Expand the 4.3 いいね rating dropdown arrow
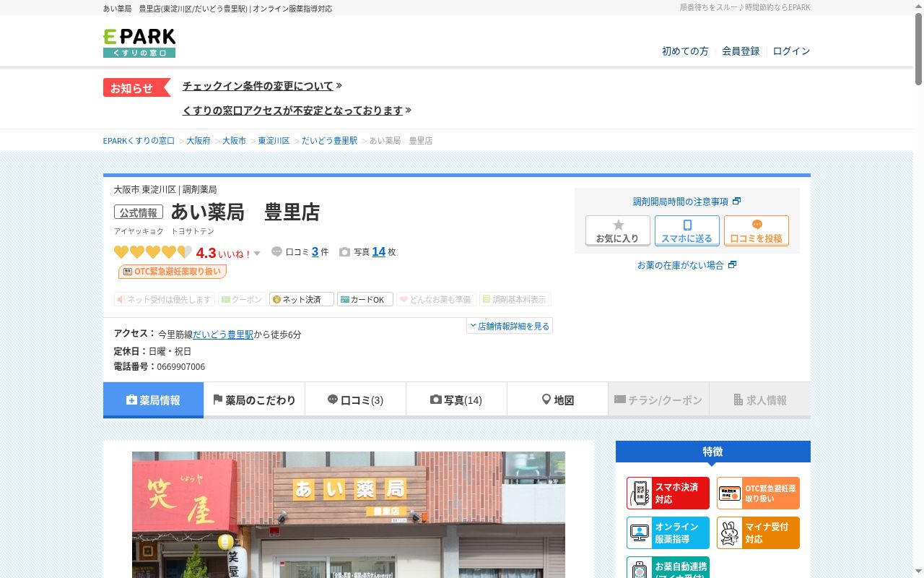The image size is (924, 578). pyautogui.click(x=257, y=254)
